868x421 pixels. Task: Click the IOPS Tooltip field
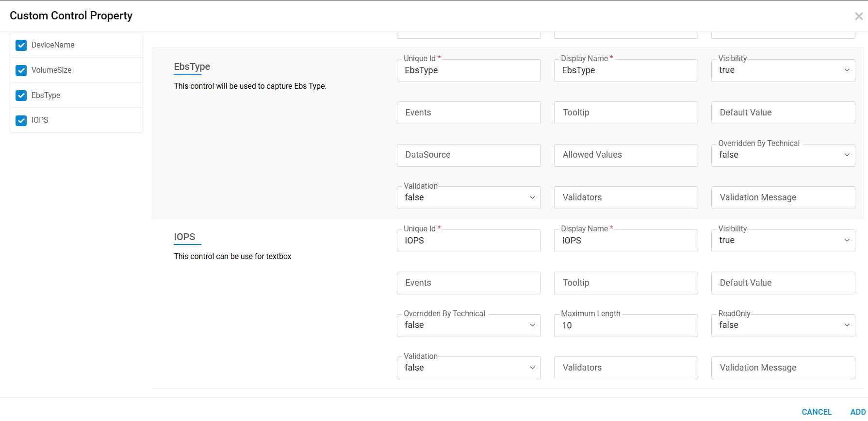(625, 283)
